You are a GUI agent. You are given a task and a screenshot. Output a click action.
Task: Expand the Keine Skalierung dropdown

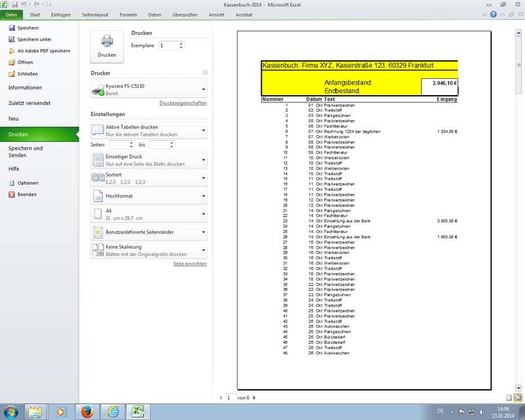149,250
